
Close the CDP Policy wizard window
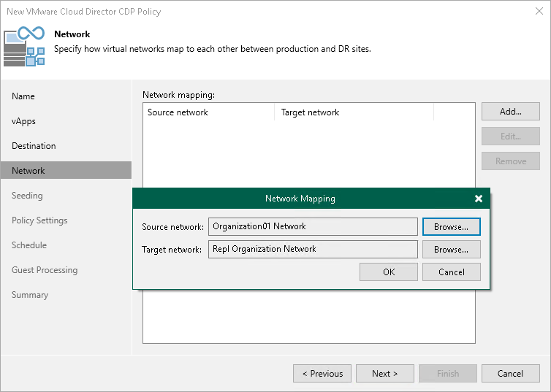tap(539, 11)
